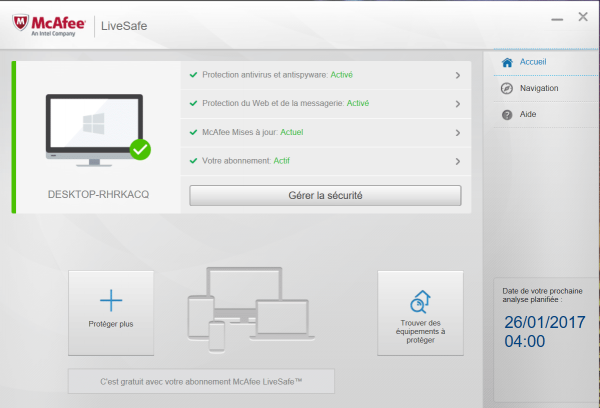Expand Protection antivirus et antispyware chevron
Screen dimensions: 600x408
[x=458, y=75]
